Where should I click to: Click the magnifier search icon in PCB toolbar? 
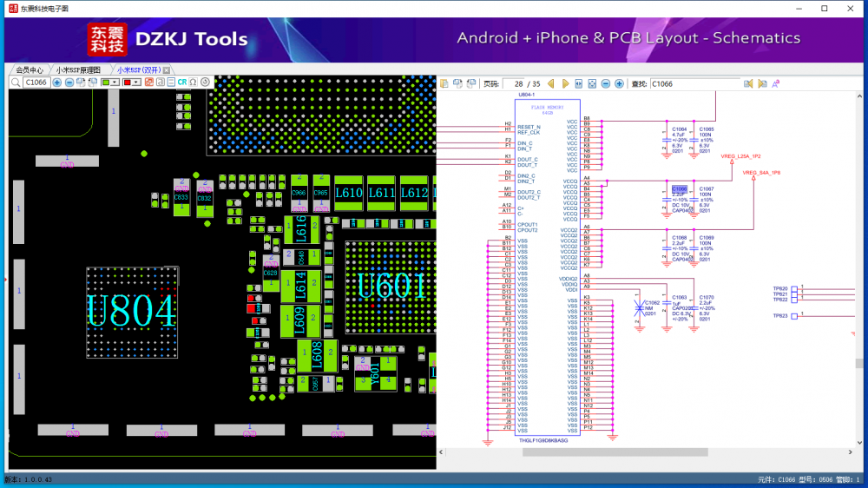coord(16,82)
